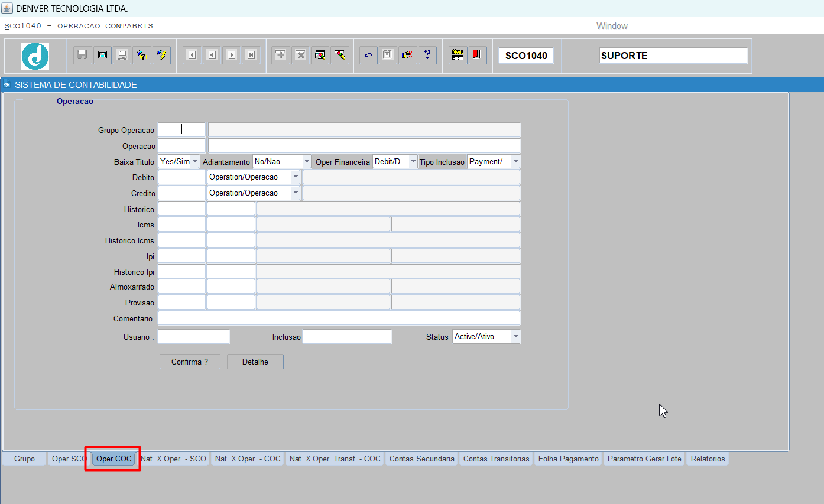Viewport: 824px width, 504px height.
Task: Open the Status Active/Ativo dropdown
Action: coord(486,337)
